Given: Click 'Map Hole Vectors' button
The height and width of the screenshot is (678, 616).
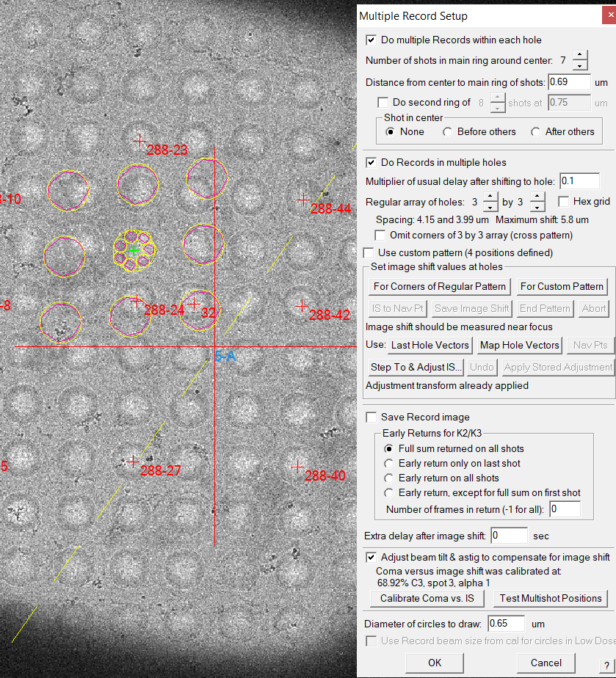Looking at the screenshot, I should click(x=519, y=346).
